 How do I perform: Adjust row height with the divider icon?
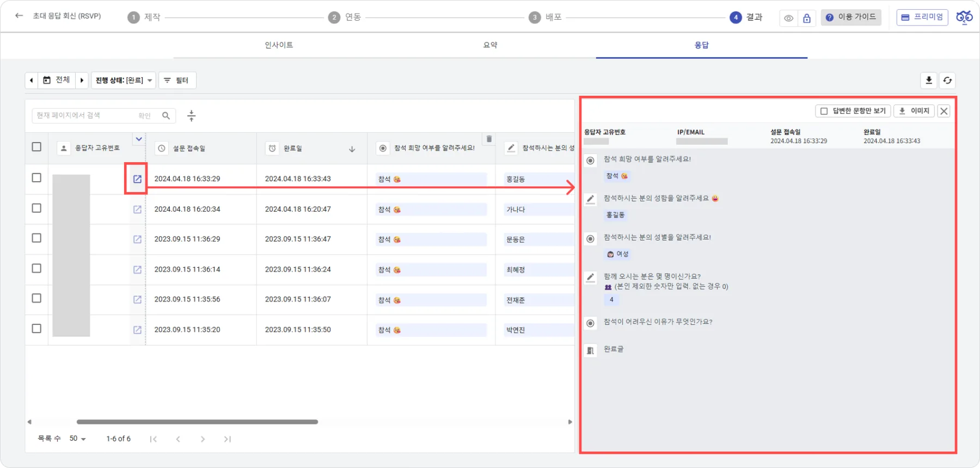191,115
